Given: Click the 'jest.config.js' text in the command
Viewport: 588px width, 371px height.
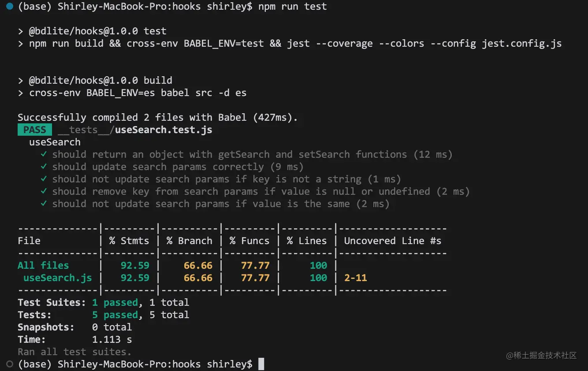Looking at the screenshot, I should (522, 44).
